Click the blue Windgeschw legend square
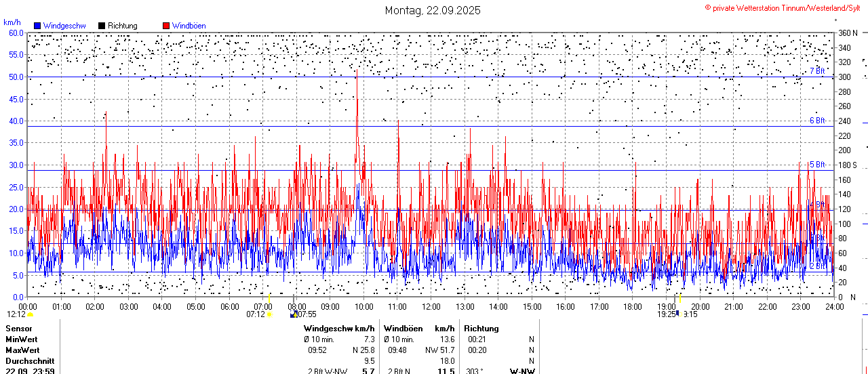Image resolution: width=868 pixels, height=374 pixels. coord(37,26)
